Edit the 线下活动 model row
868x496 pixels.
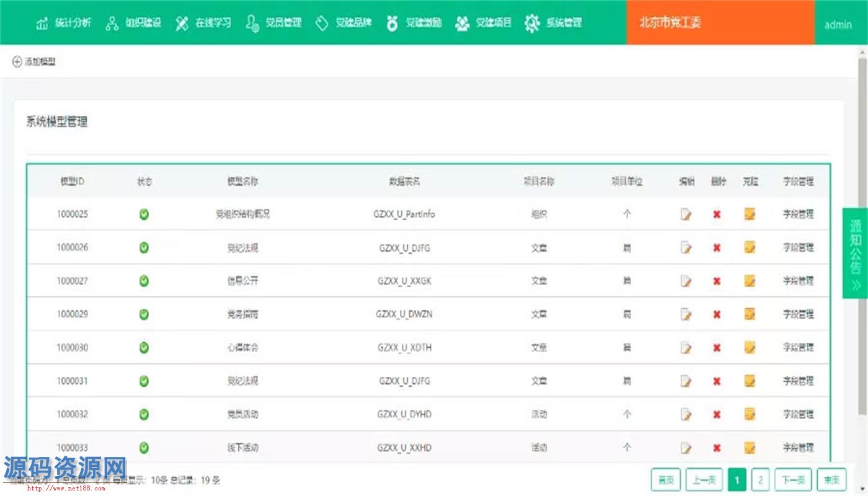[686, 448]
